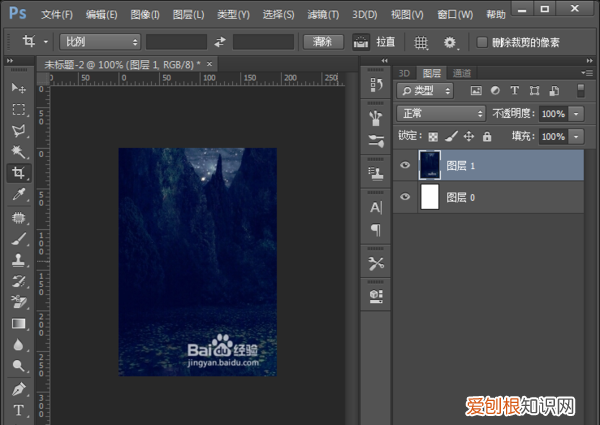
Task: Filter layers by pixel layers
Action: coord(476,91)
